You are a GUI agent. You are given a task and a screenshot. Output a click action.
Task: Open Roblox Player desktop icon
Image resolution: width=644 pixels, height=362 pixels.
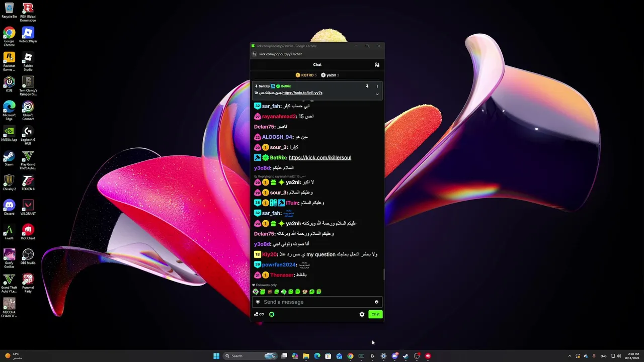[x=28, y=35]
